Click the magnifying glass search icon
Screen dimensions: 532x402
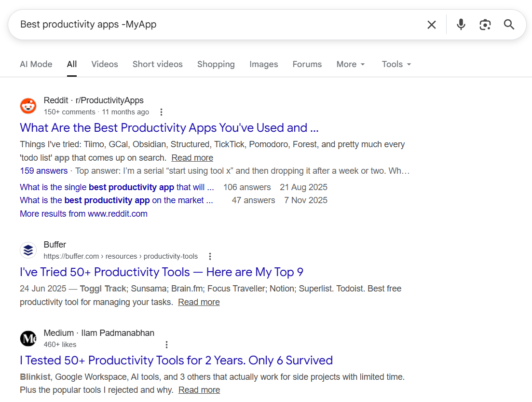tap(509, 24)
